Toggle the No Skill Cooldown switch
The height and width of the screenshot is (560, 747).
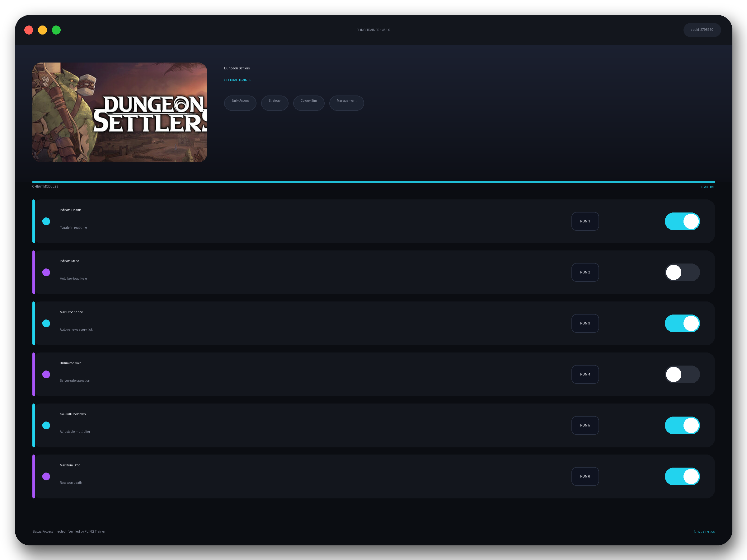point(682,425)
